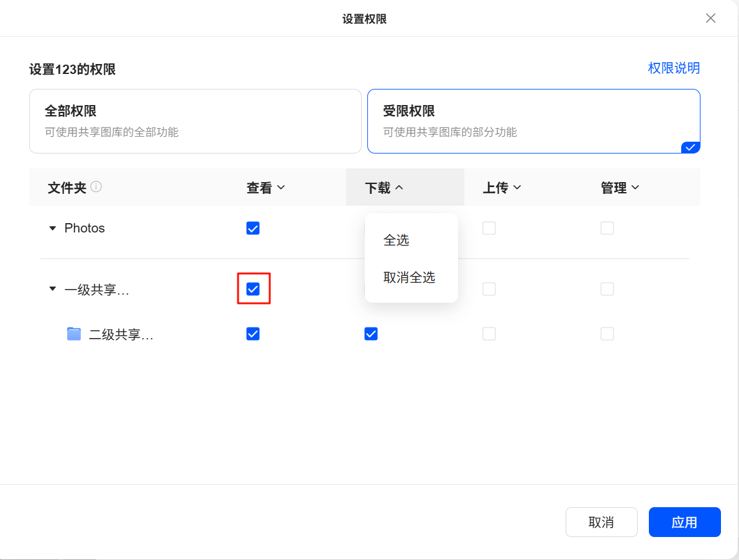Screen dimensions: 739x560
Task: Enable the 一级共享 上传 checkbox
Action: (489, 288)
